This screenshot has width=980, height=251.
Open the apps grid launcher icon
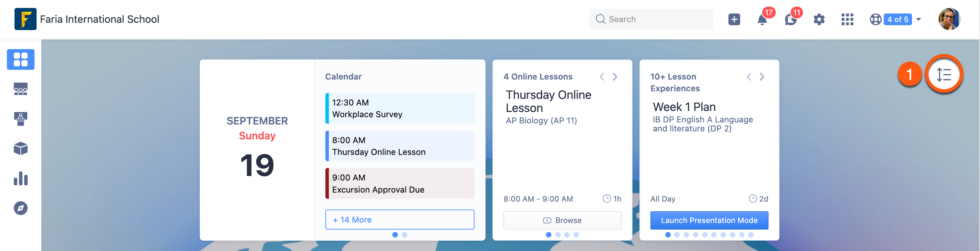(x=847, y=19)
